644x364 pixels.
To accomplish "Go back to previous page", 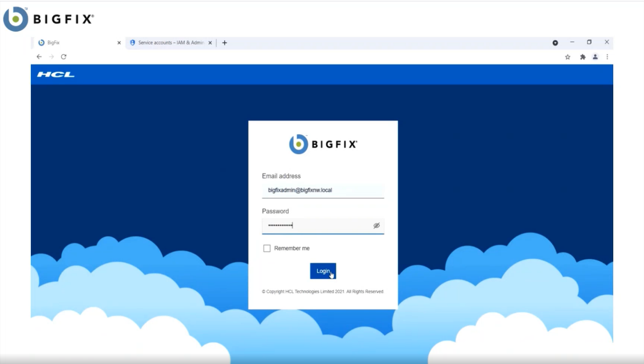I will (x=39, y=57).
